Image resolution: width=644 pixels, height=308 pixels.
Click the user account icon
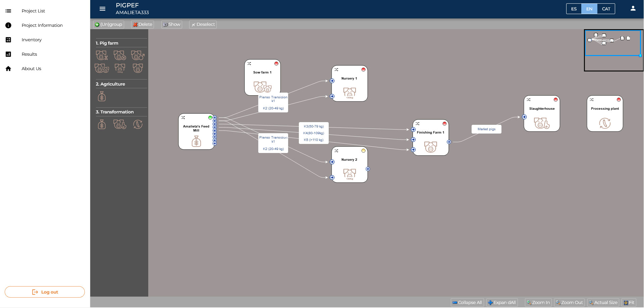coord(633,9)
